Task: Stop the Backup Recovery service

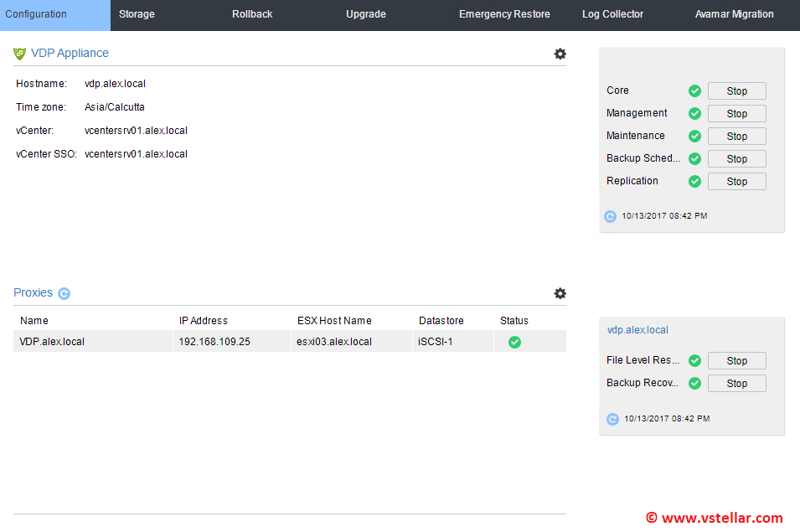Action: tap(736, 384)
